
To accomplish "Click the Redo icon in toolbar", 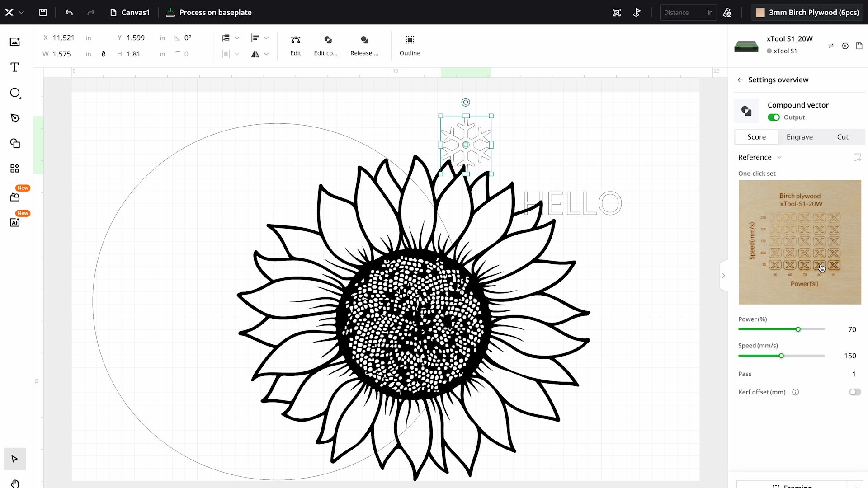I will tap(91, 13).
